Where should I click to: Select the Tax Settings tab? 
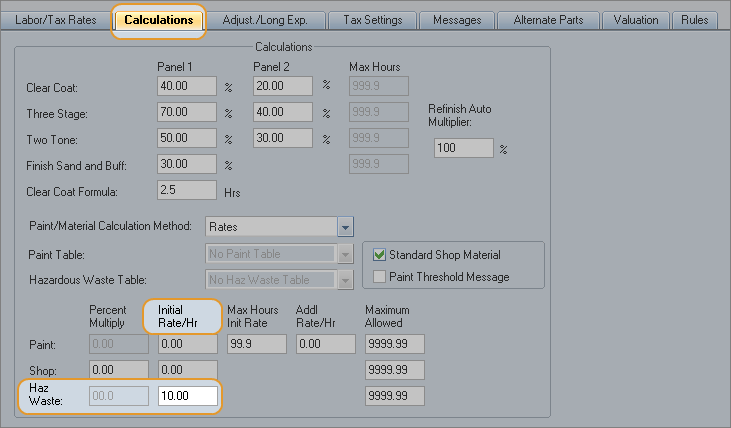point(375,20)
